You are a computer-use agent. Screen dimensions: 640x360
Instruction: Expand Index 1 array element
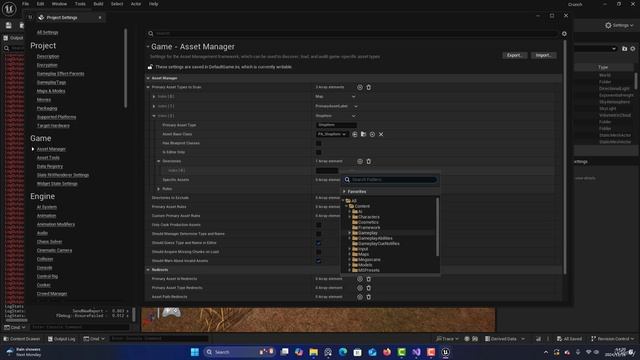point(154,107)
